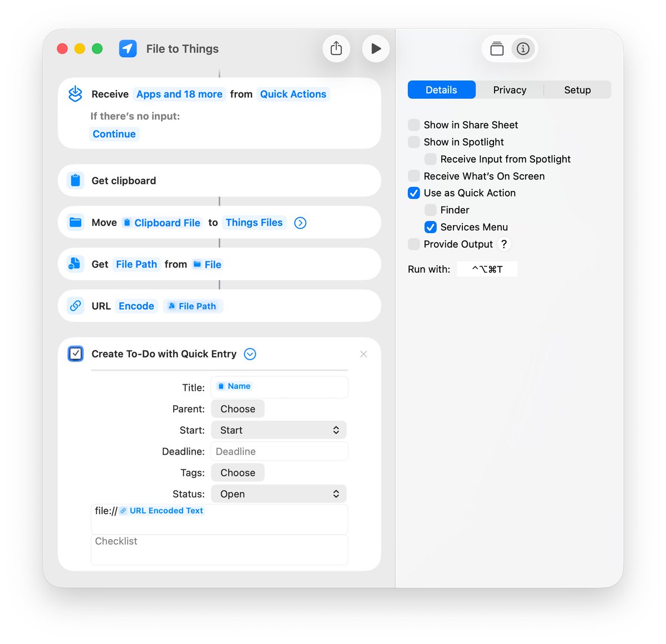The height and width of the screenshot is (644, 666).
Task: Select the shortcut details info icon
Action: pos(523,49)
